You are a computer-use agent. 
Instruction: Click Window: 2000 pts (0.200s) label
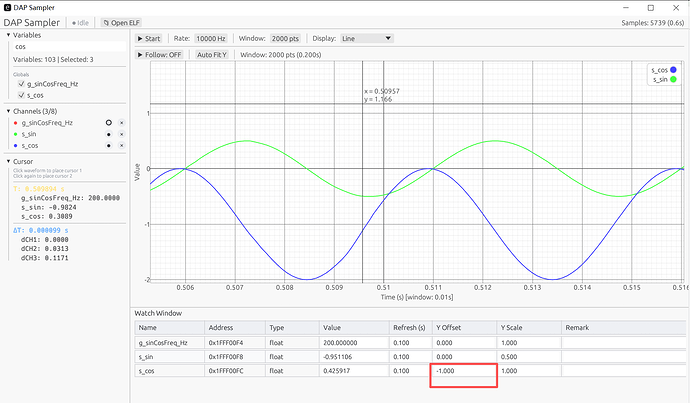(x=281, y=55)
